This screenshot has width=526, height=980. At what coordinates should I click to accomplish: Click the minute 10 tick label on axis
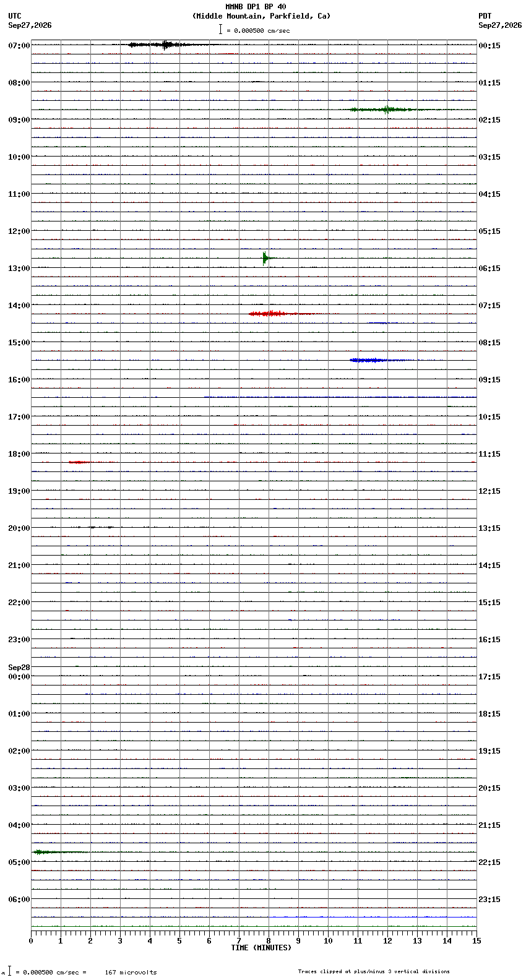[x=328, y=941]
